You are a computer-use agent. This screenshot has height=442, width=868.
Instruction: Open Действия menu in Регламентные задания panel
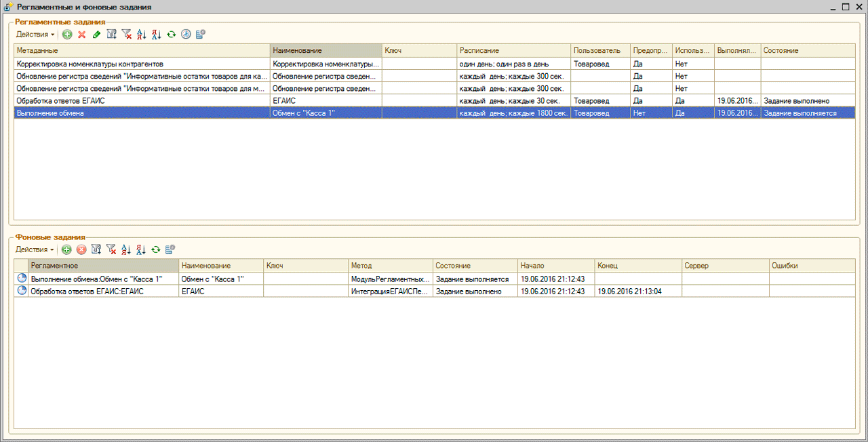point(35,34)
